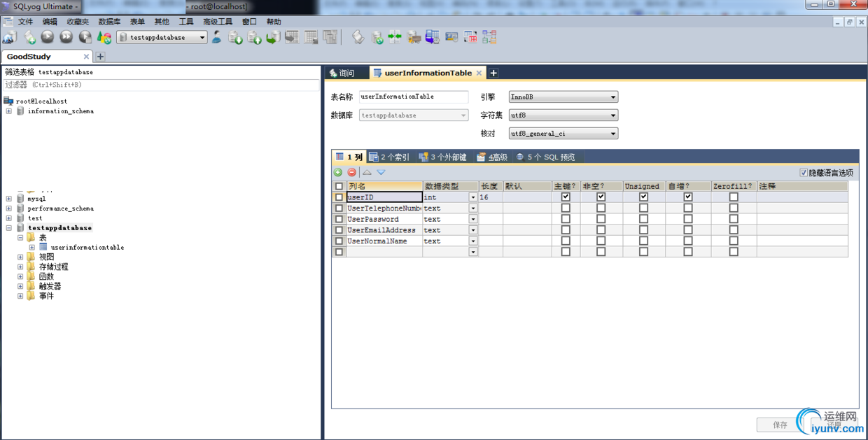Expand the performance_schema tree node
The height and width of the screenshot is (440, 868).
pyautogui.click(x=9, y=208)
